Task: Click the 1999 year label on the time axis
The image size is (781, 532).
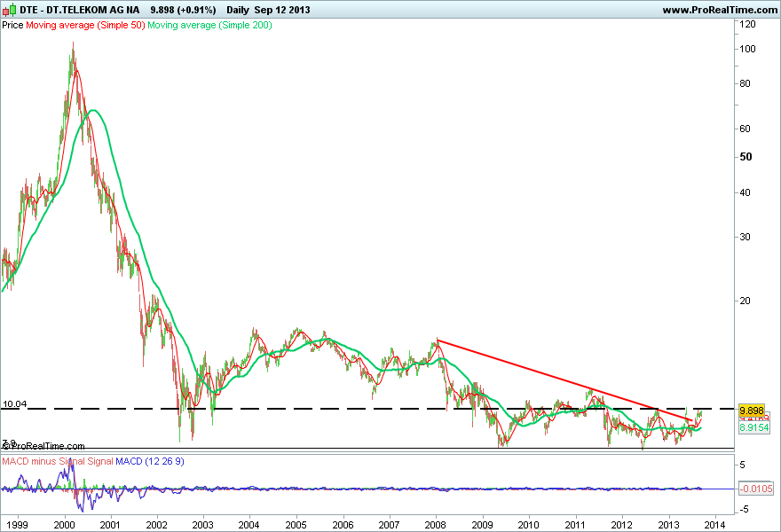Action: coord(17,525)
